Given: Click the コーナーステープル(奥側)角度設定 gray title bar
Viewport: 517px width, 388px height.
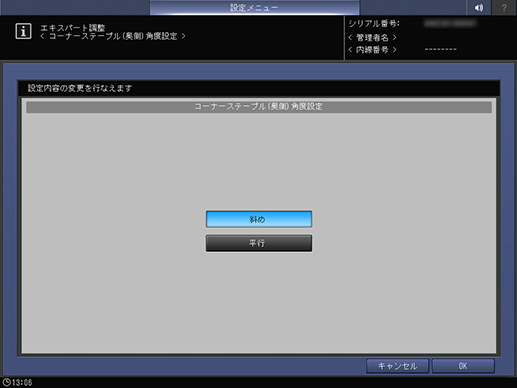Looking at the screenshot, I should point(259,107).
